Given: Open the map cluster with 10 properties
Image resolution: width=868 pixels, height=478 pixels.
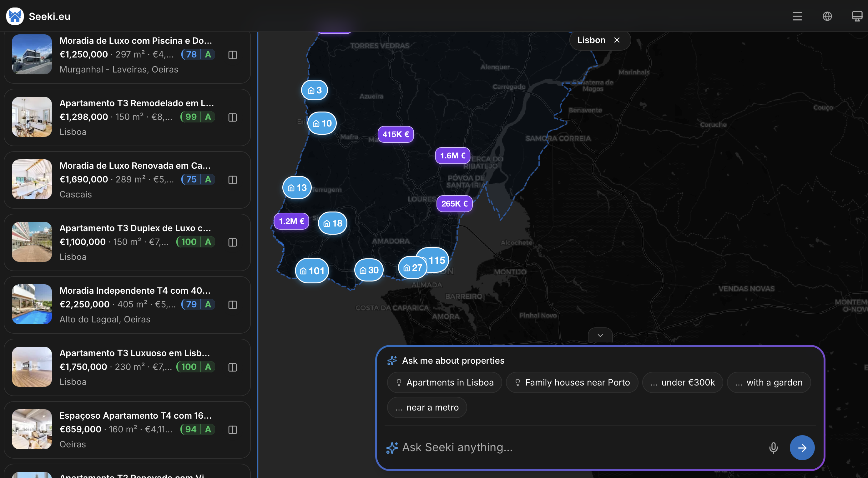Looking at the screenshot, I should [322, 123].
